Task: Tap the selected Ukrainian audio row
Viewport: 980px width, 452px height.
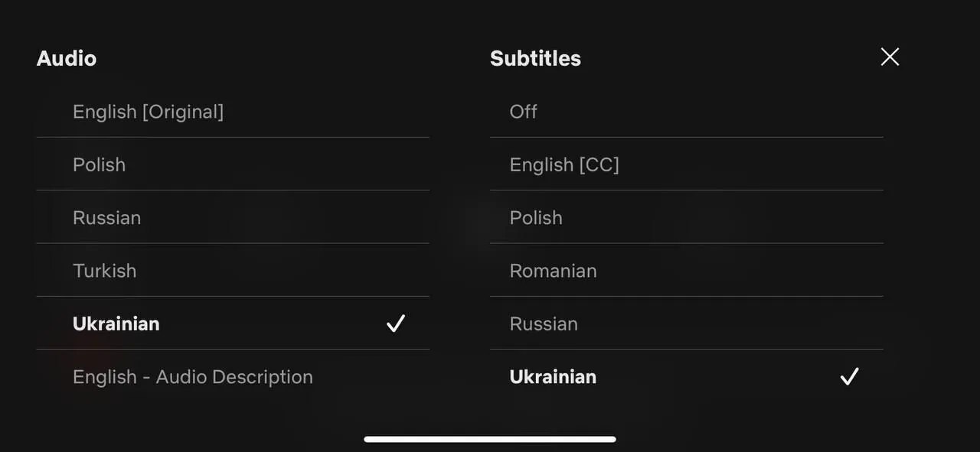Action: (x=116, y=323)
